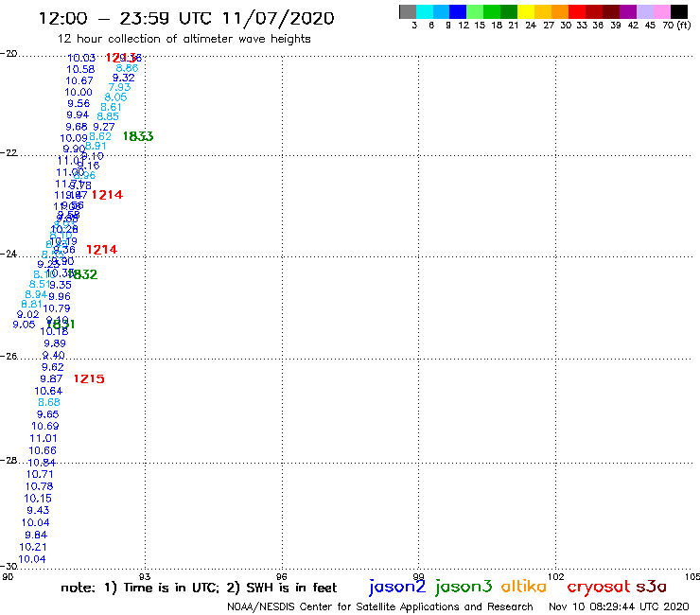
Task: Click the light blue value 8.86
Action: click(127, 68)
